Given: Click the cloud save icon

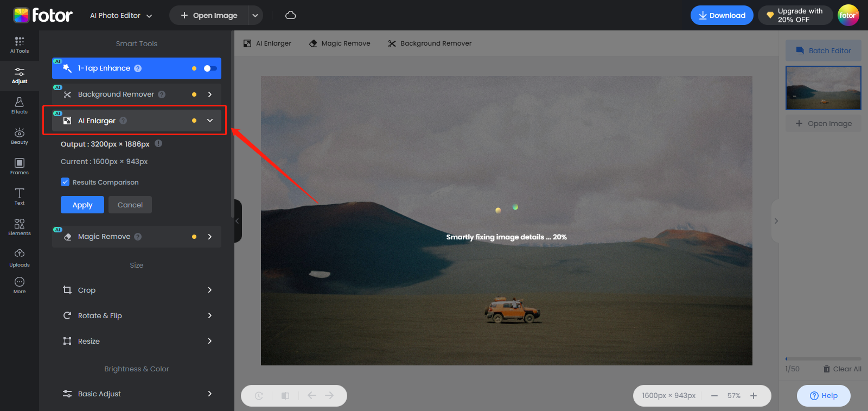Looking at the screenshot, I should coord(291,15).
